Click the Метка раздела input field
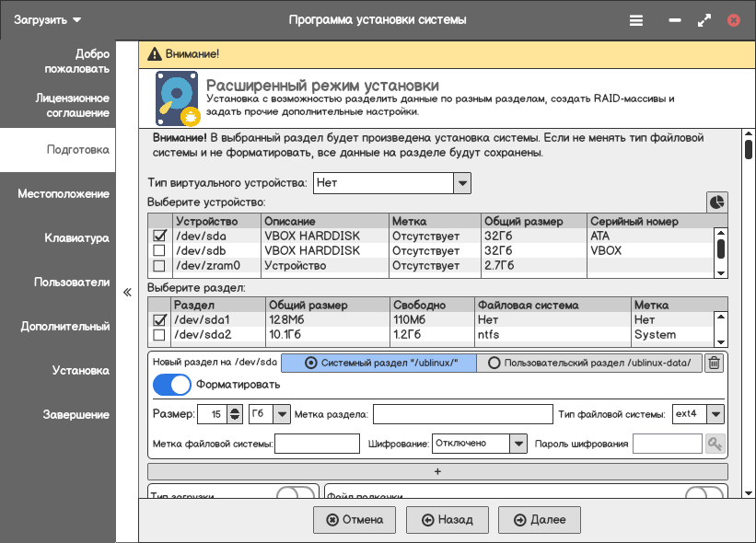Screen dimensions: 756x543 click(463, 414)
